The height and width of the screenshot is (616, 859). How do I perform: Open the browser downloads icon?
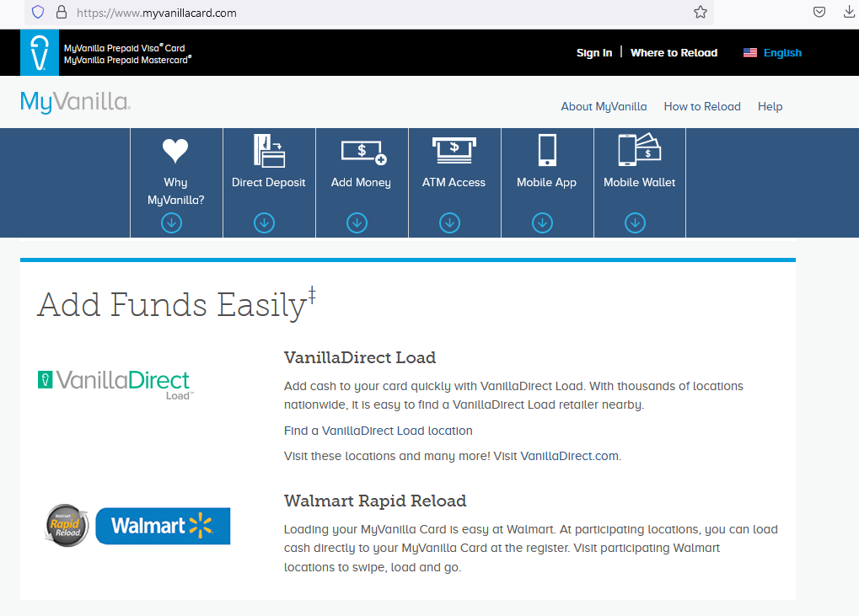pyautogui.click(x=849, y=12)
